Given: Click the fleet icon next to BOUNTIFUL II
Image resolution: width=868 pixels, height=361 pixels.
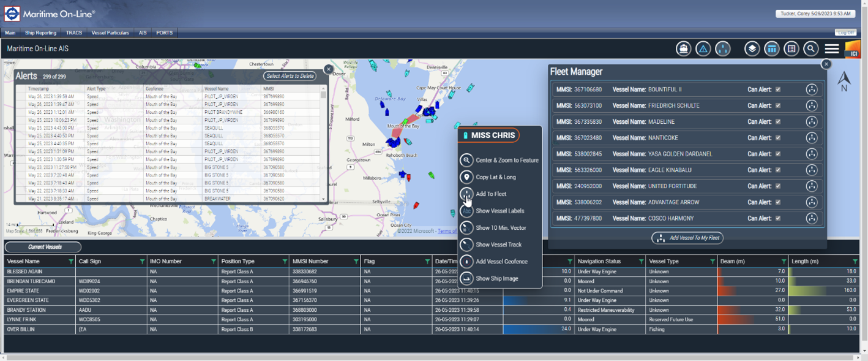Looking at the screenshot, I should 812,89.
